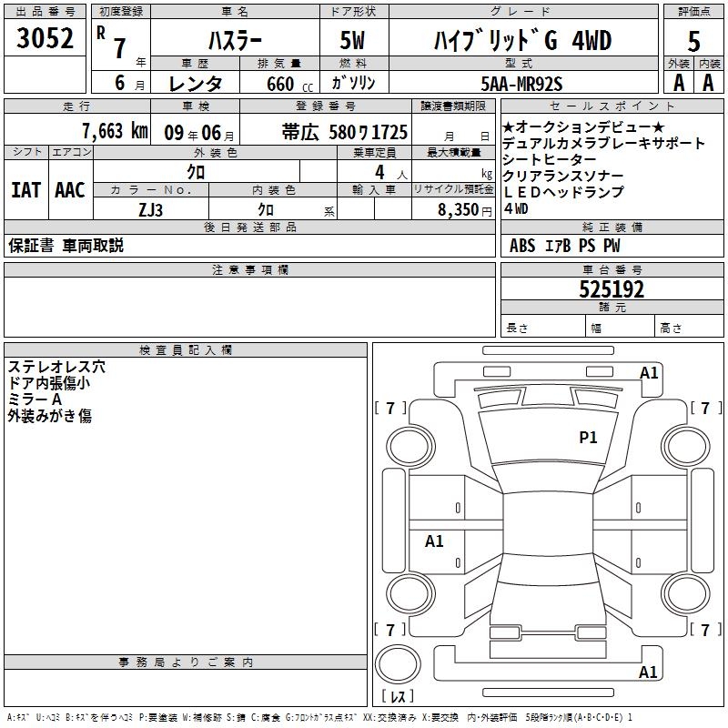Click the A1 mark on the front bumper

649,373
